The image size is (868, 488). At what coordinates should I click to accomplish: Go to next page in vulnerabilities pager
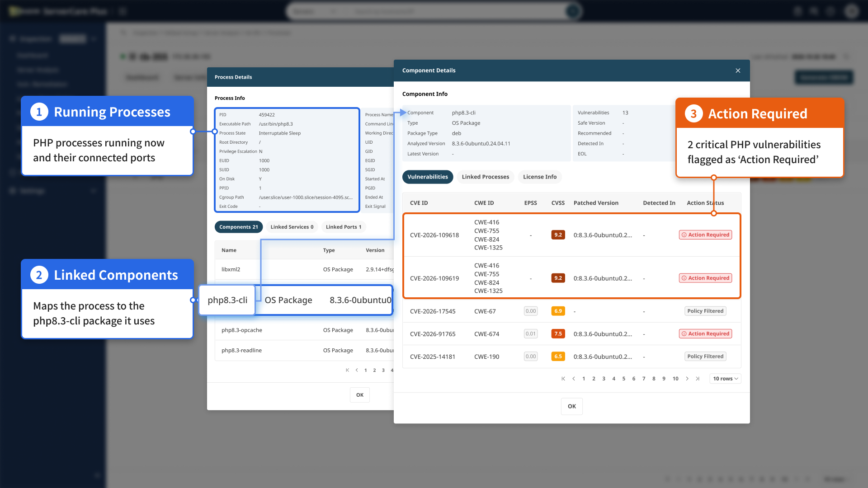point(687,379)
